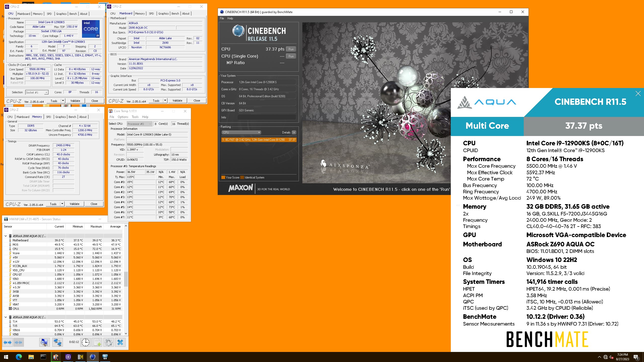Click DRAM Frequency value 2400.0 MHz
The width and height of the screenshot is (644, 362).
coord(63,145)
